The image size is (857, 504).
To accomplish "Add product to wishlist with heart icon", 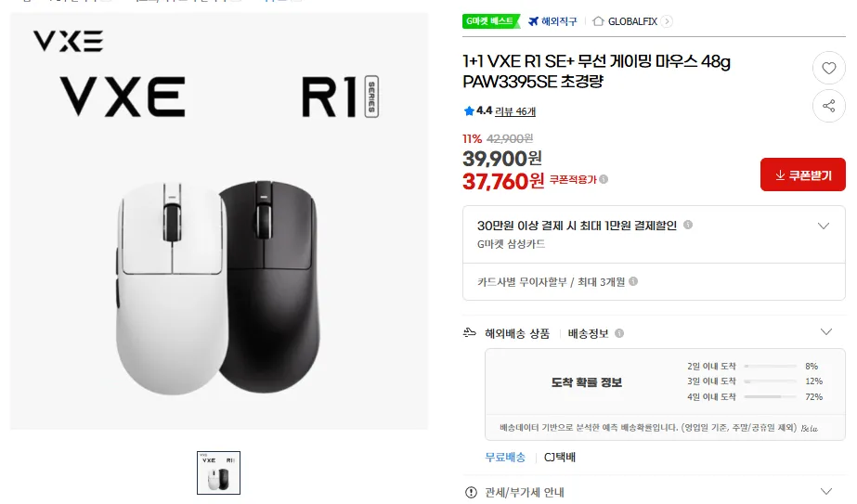I will 828,68.
